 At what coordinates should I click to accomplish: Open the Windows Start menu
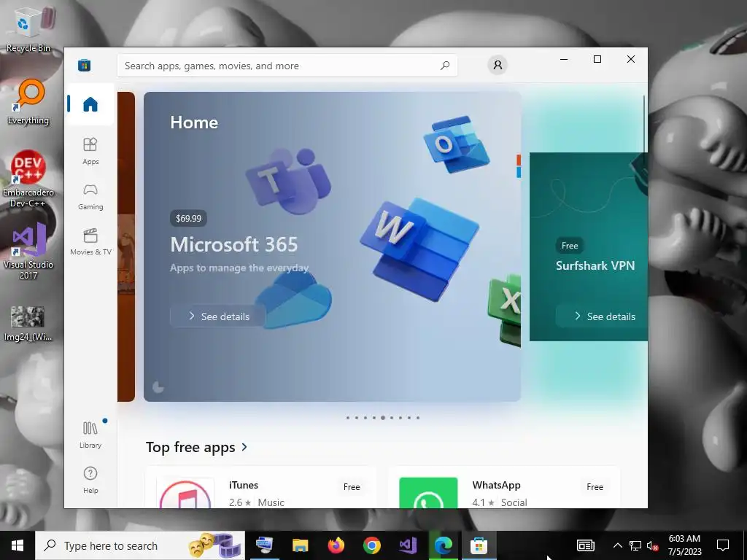(x=18, y=545)
